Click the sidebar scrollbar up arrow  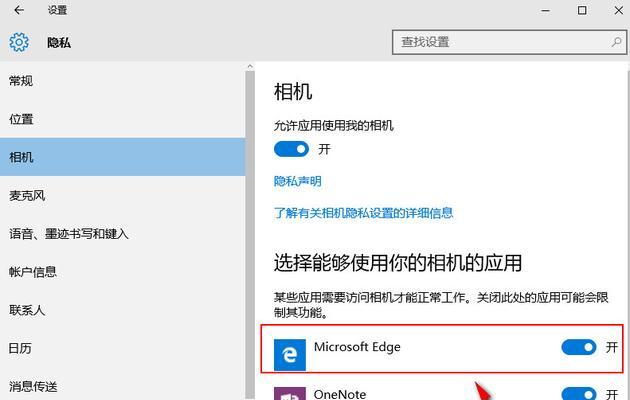tap(250, 66)
